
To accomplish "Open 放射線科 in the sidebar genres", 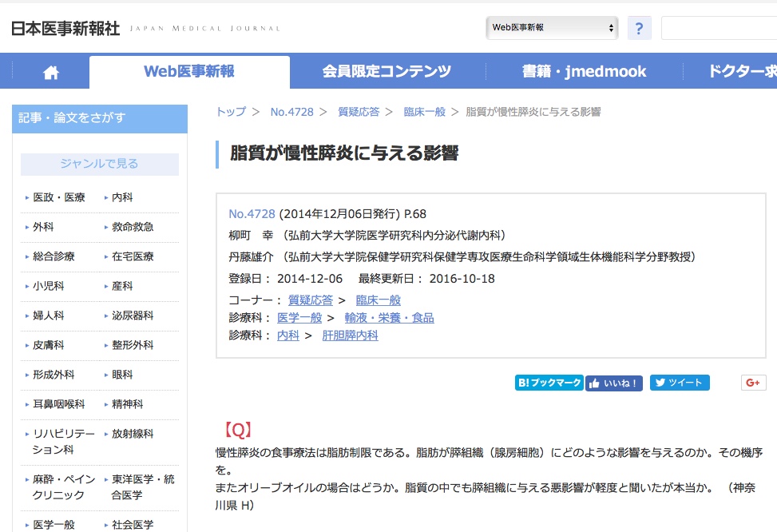I will 133,434.
